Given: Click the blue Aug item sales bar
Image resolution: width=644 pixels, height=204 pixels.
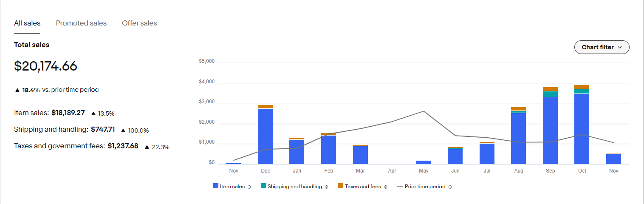Looking at the screenshot, I should 519,139.
